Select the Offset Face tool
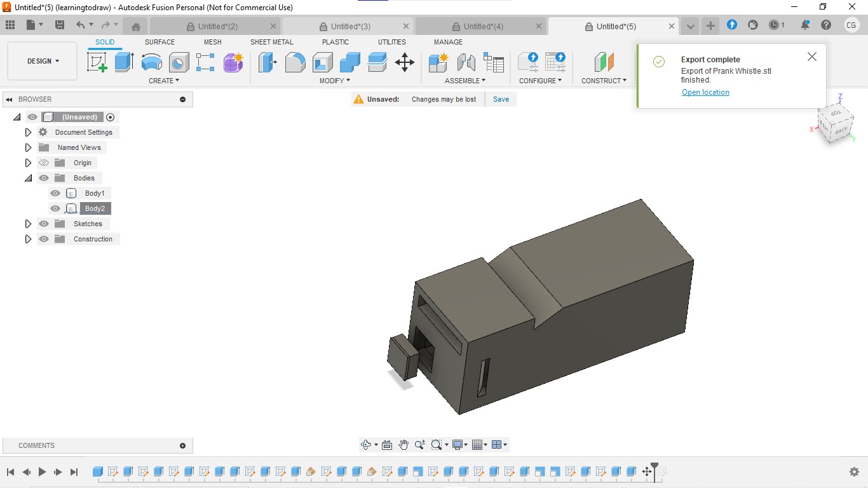 [377, 62]
